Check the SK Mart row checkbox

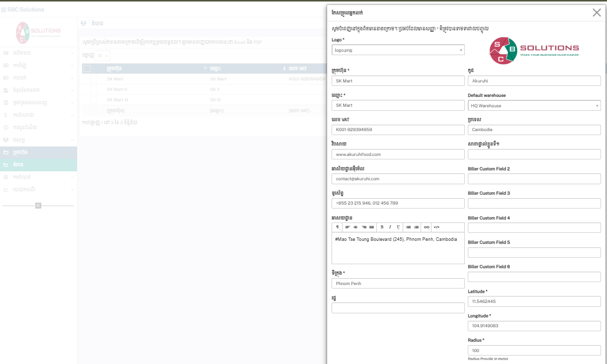93,79
